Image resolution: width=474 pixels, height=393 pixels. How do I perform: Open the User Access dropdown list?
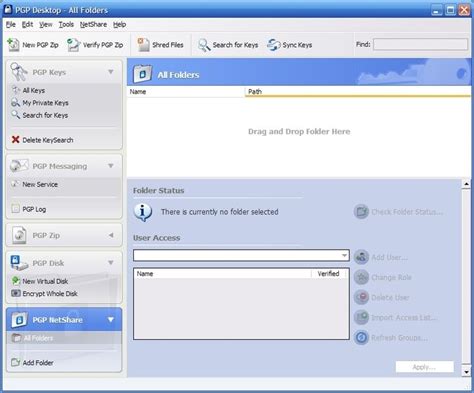[x=344, y=256]
